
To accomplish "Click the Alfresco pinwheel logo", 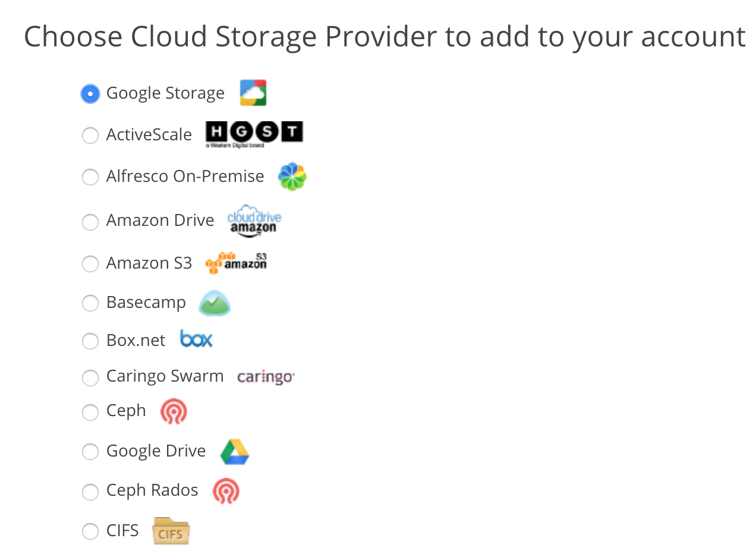I will (x=292, y=177).
